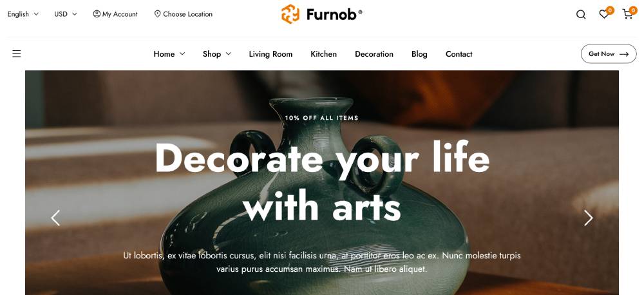Click the vase hero banner image
Viewport: 644px width, 295px height.
coord(321,182)
